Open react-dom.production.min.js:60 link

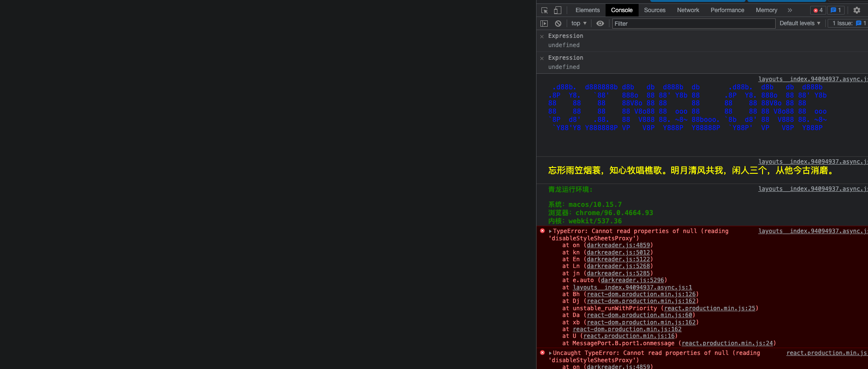[x=639, y=315]
